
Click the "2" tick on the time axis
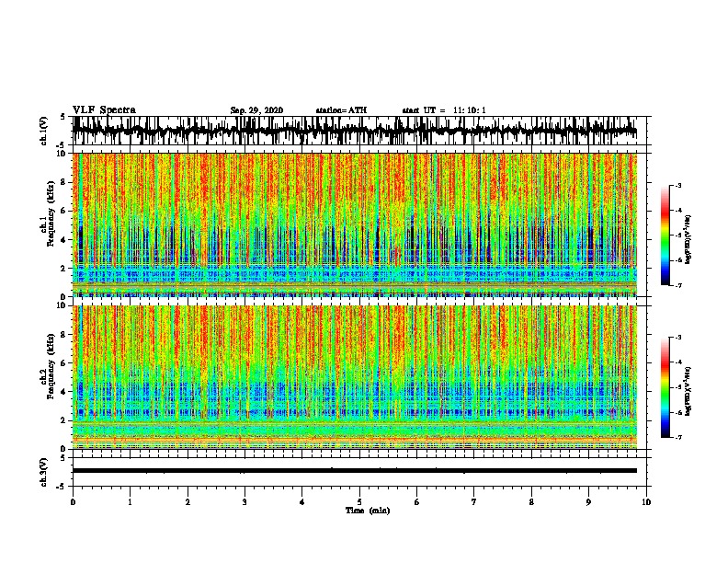click(x=188, y=502)
